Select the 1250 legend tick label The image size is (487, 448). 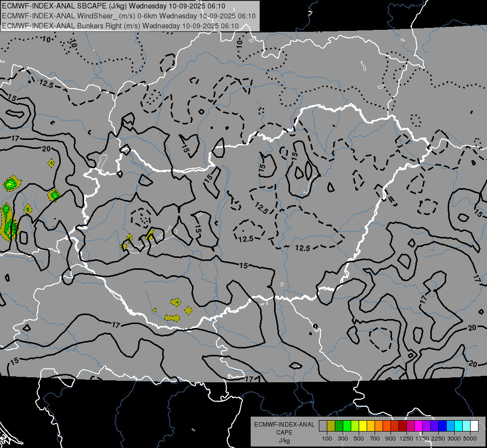point(406,439)
